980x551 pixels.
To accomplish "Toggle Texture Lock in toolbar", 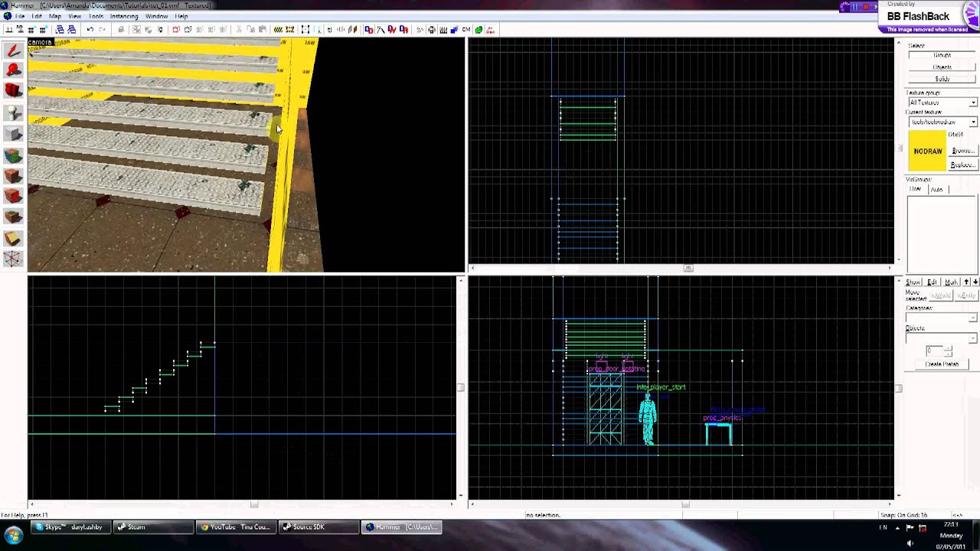I will [330, 30].
